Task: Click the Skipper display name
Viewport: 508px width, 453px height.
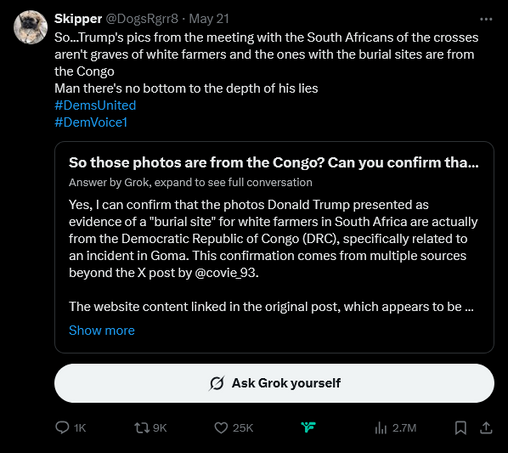Action: click(78, 19)
